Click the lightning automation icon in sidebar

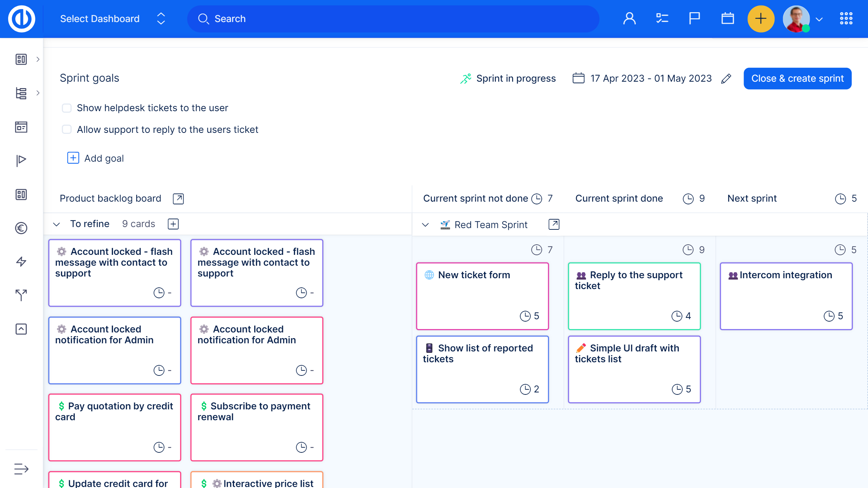click(x=21, y=261)
